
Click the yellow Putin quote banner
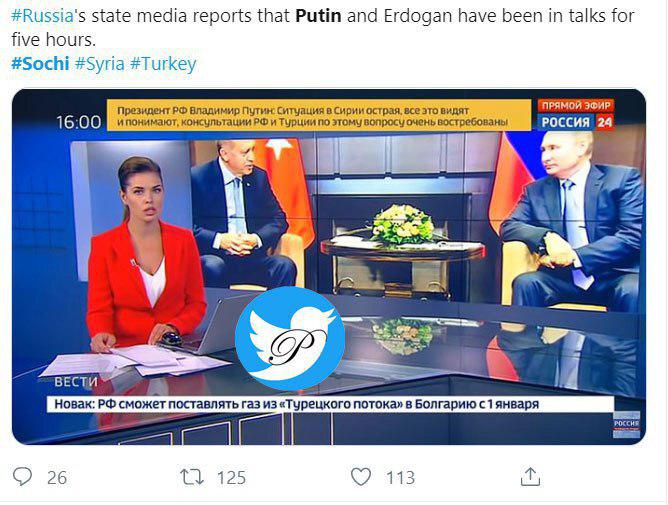319,115
